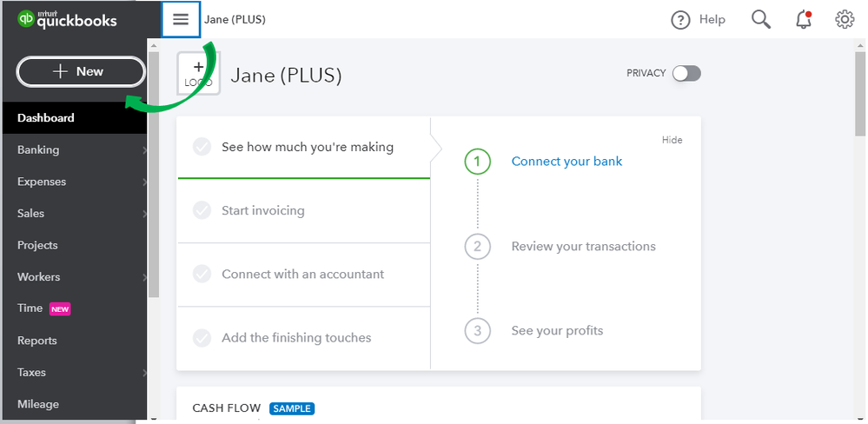868x424 pixels.
Task: Click the Start invoicing checkmark
Action: point(202,210)
